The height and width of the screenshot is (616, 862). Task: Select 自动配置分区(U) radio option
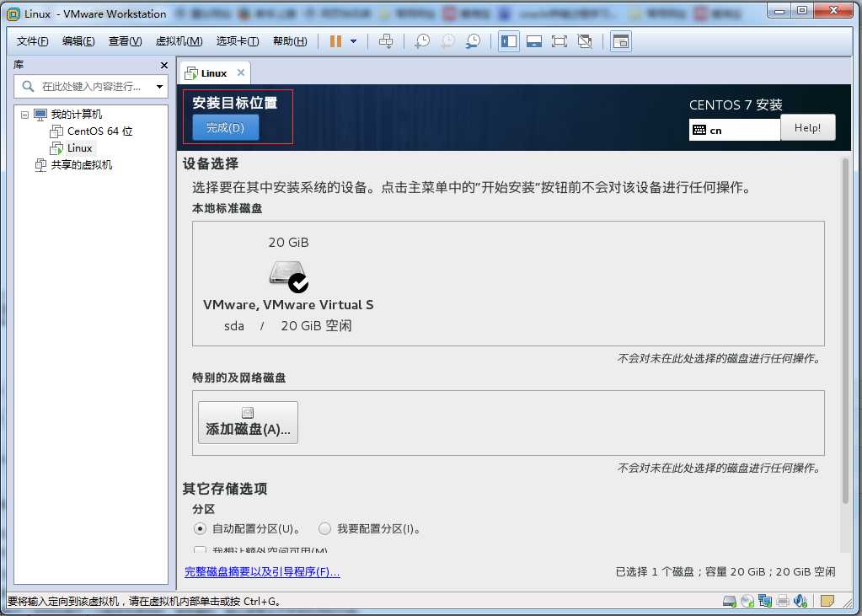click(200, 529)
